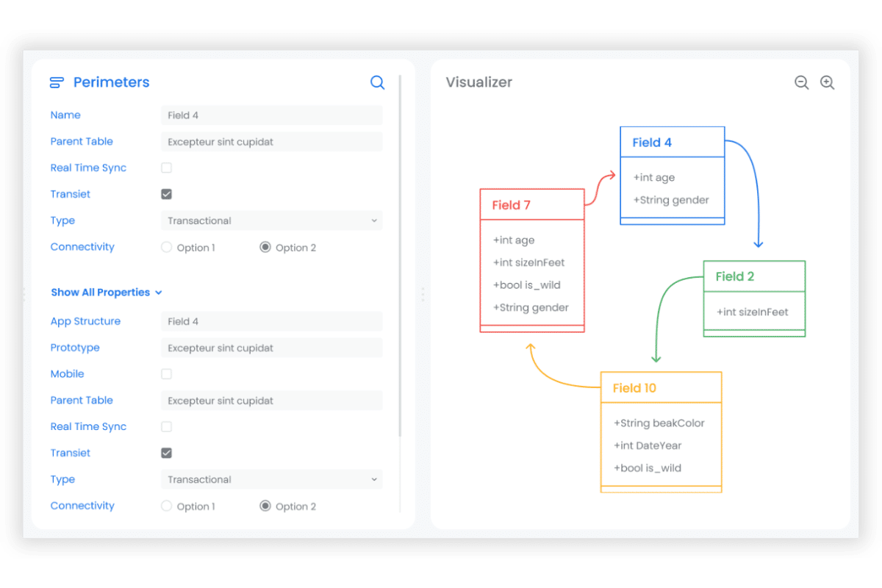Open the second Type dropdown
Viewport: 882px width, 588px height.
[271, 479]
